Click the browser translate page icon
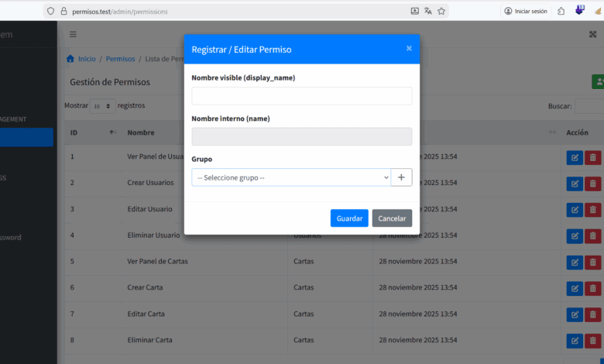Image resolution: width=604 pixels, height=364 pixels. pos(428,11)
